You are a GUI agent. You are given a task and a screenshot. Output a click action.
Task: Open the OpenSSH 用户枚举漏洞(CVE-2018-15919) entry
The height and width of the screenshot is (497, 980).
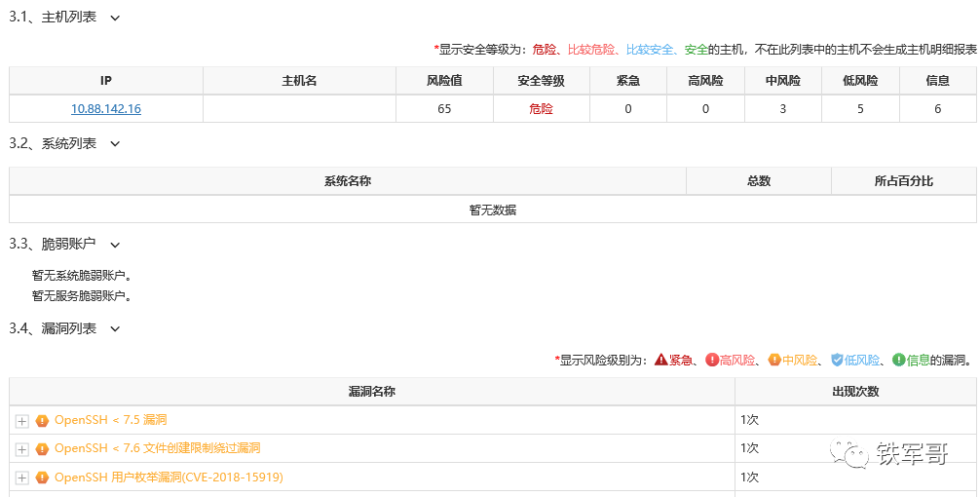(x=169, y=478)
